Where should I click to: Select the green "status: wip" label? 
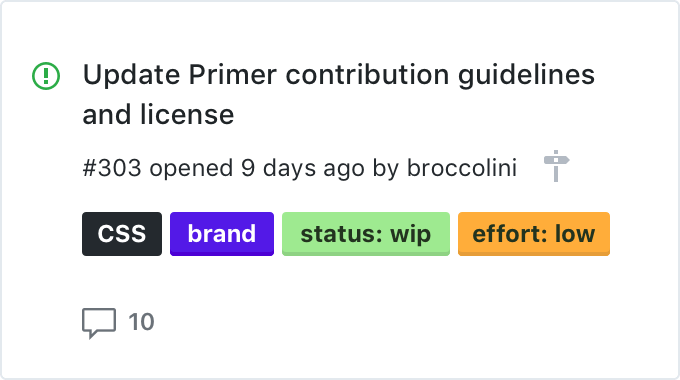click(366, 234)
